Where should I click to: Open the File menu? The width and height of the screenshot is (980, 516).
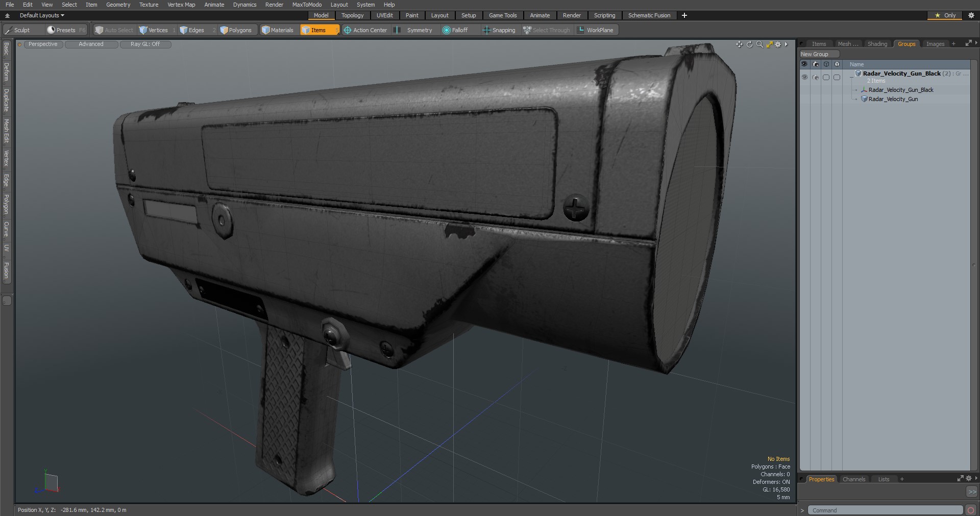pyautogui.click(x=10, y=5)
